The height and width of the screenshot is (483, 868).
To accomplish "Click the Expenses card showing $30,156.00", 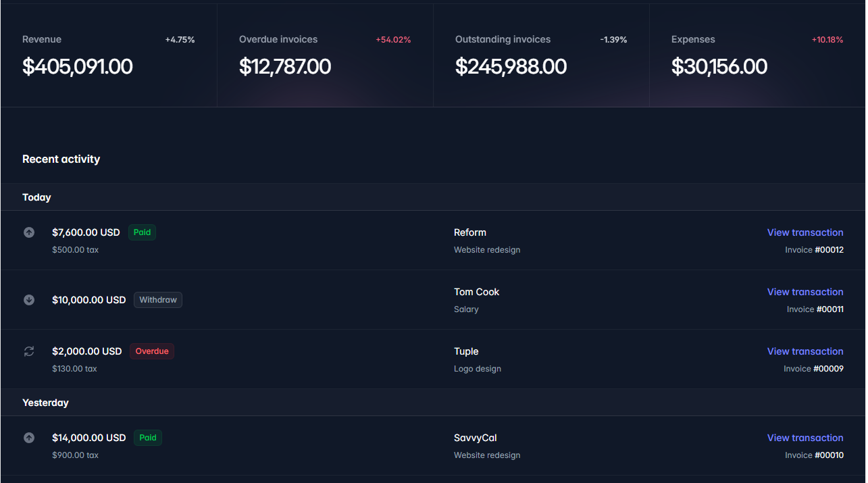I will [757, 54].
